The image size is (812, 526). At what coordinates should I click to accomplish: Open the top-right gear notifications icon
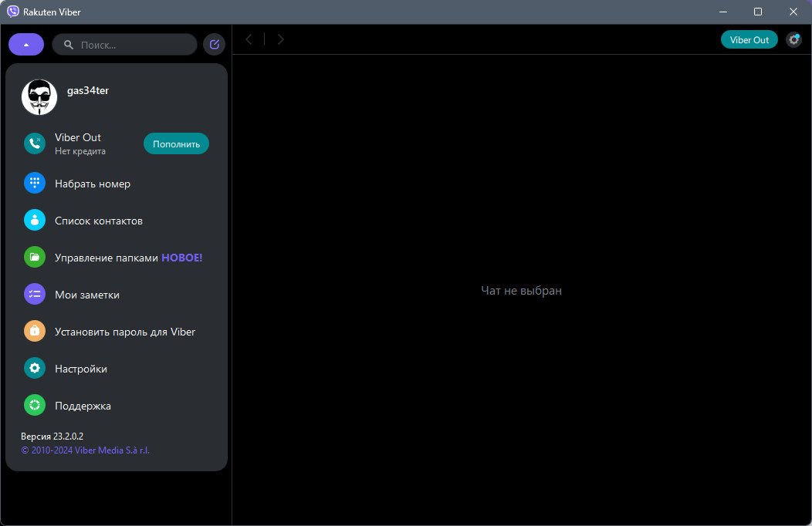coord(793,39)
